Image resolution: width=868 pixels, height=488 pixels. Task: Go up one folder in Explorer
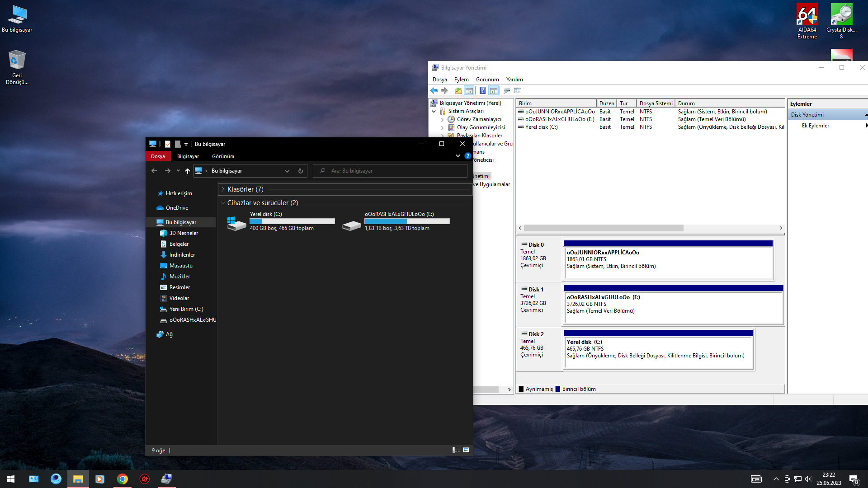pyautogui.click(x=187, y=171)
